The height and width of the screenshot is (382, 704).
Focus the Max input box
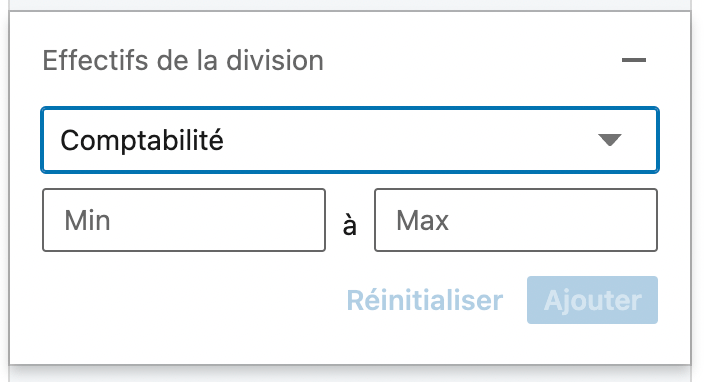[x=516, y=220]
